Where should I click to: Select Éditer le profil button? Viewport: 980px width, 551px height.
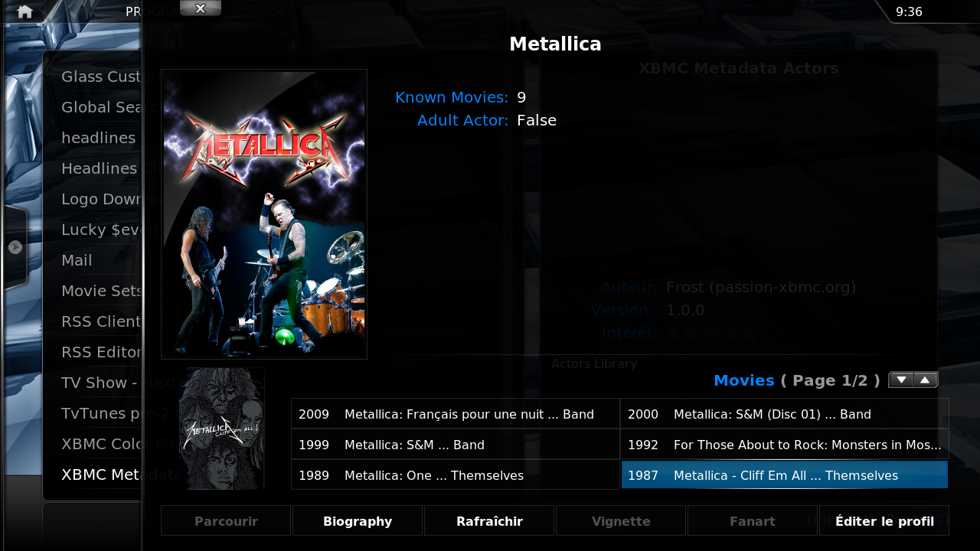884,521
